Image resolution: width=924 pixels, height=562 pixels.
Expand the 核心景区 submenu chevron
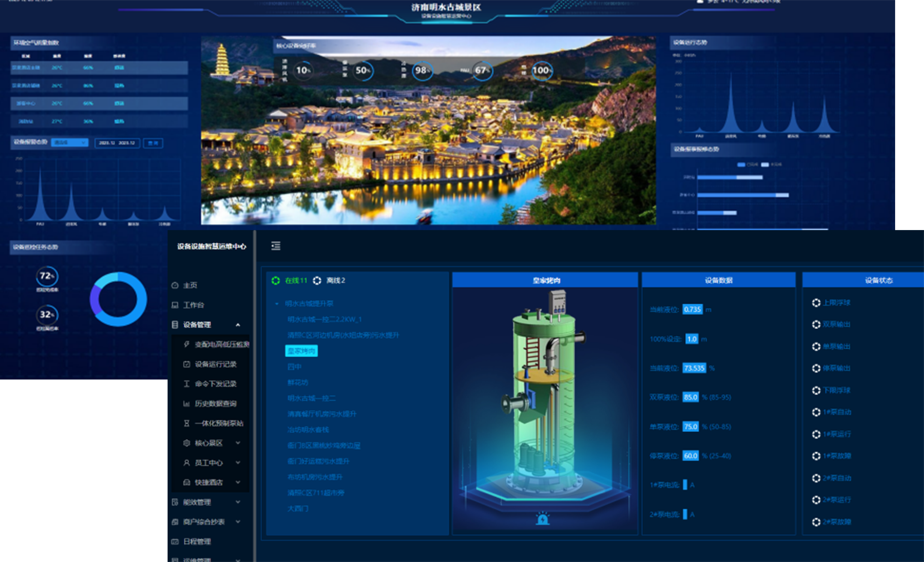(238, 443)
